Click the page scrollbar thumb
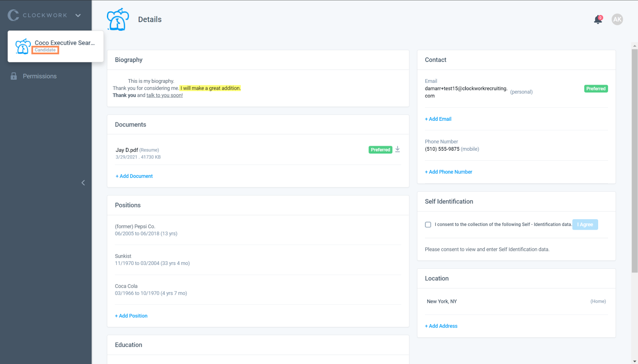The height and width of the screenshot is (364, 638). point(634,161)
